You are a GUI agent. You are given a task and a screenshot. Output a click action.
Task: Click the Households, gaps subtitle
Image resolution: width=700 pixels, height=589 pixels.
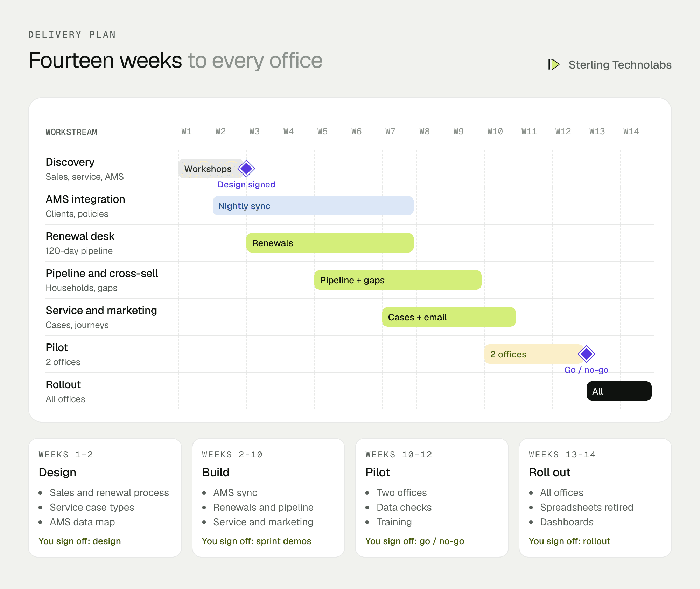82,288
